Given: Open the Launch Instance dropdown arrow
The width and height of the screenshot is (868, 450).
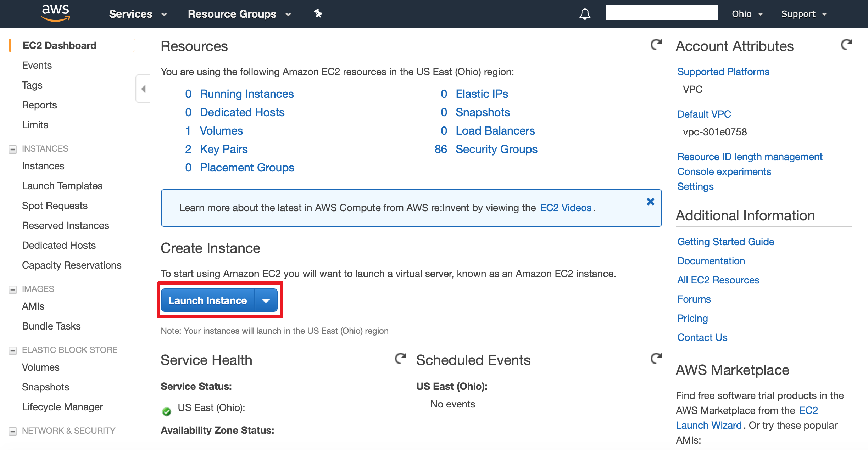Looking at the screenshot, I should click(266, 300).
